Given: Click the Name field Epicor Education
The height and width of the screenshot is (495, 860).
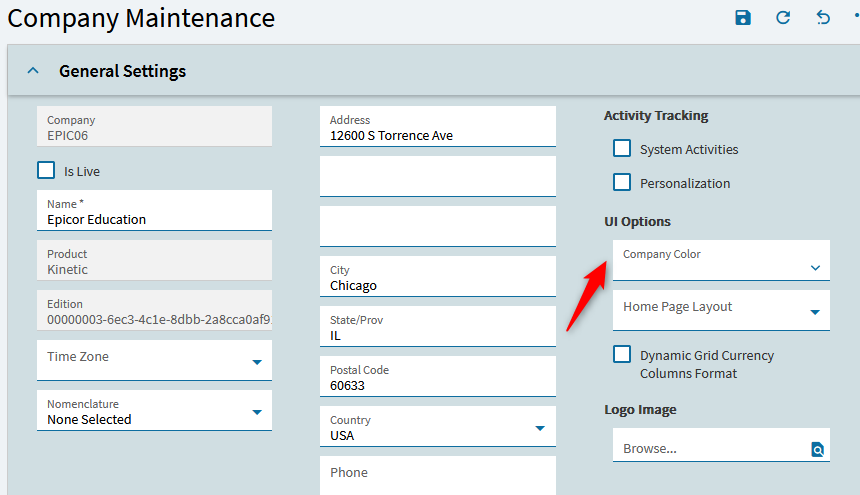Looking at the screenshot, I should click(154, 210).
